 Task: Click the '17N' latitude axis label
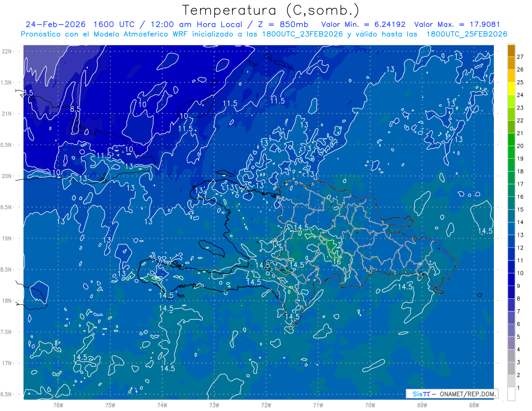pos(7,363)
